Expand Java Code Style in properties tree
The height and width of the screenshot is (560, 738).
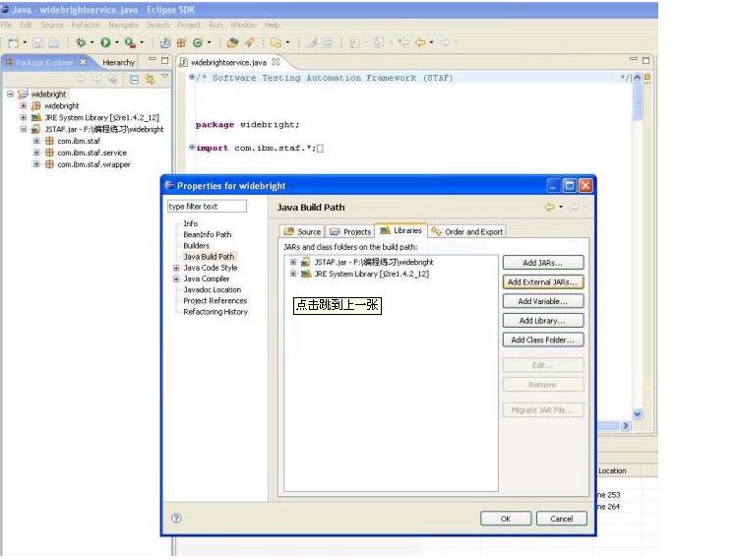click(x=176, y=268)
